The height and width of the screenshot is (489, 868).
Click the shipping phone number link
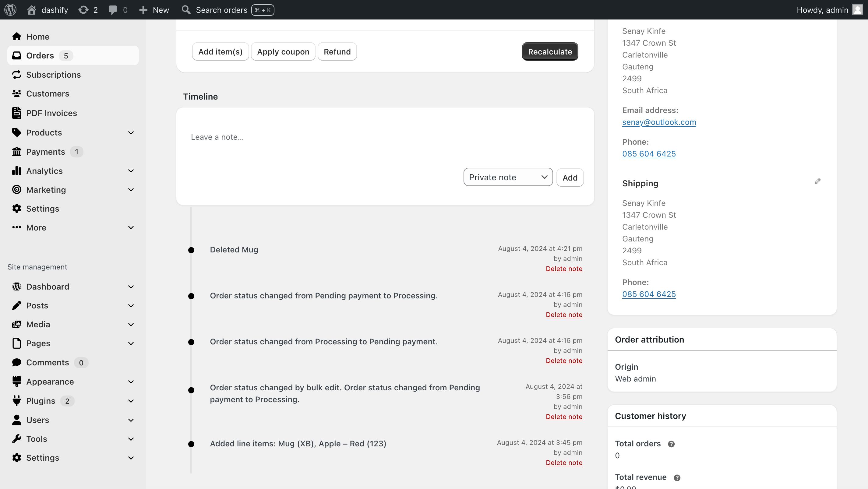coord(649,294)
